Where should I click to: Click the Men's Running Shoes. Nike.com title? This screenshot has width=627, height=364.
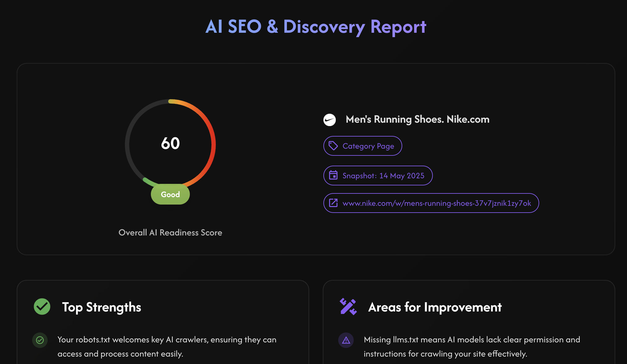[417, 119]
